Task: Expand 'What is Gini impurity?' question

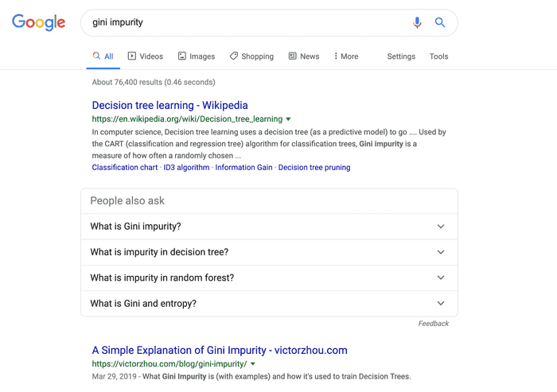Action: point(269,227)
